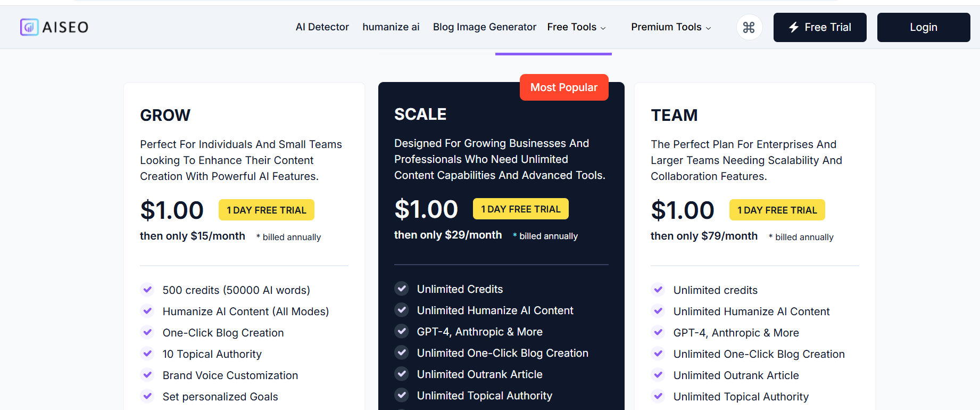Image resolution: width=980 pixels, height=410 pixels.
Task: Click the AISEO logo icon
Action: [x=29, y=27]
